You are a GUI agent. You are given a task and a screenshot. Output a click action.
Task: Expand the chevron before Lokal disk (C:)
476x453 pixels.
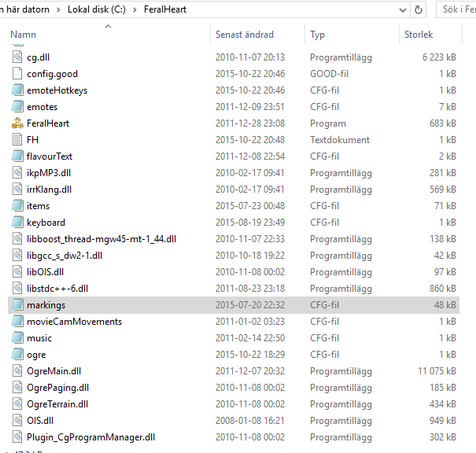58,9
